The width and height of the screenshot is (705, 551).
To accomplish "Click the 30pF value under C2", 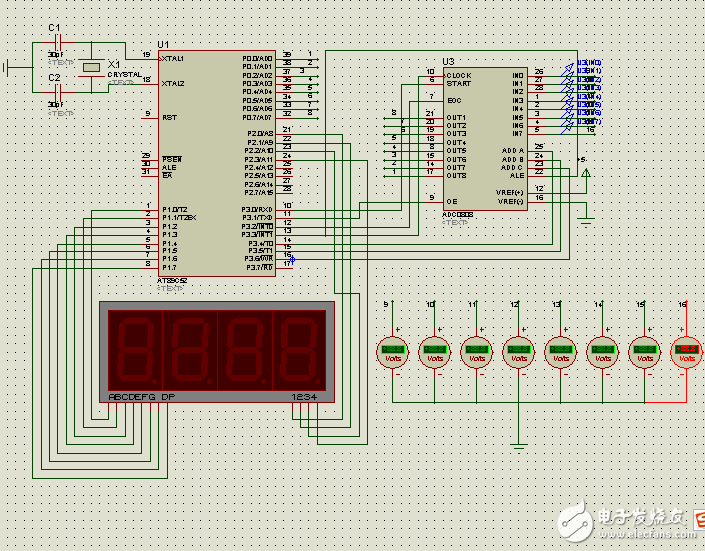I will [56, 104].
